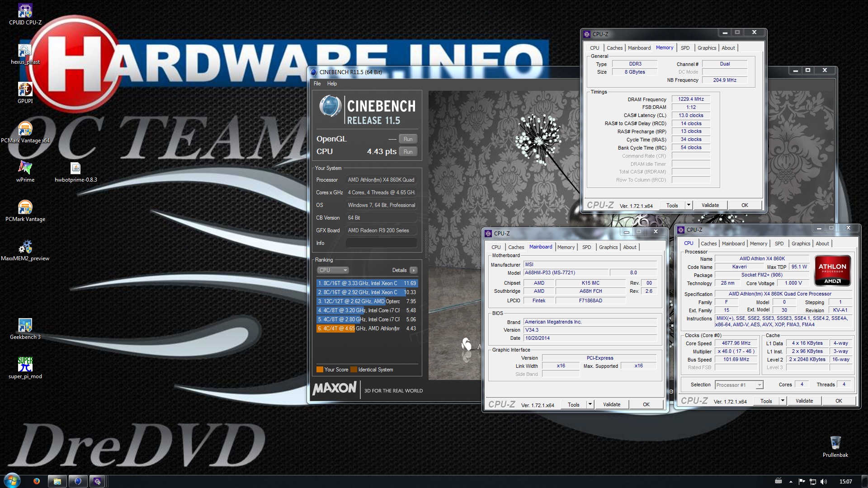Open the file explorer taskbar icon

(57, 481)
